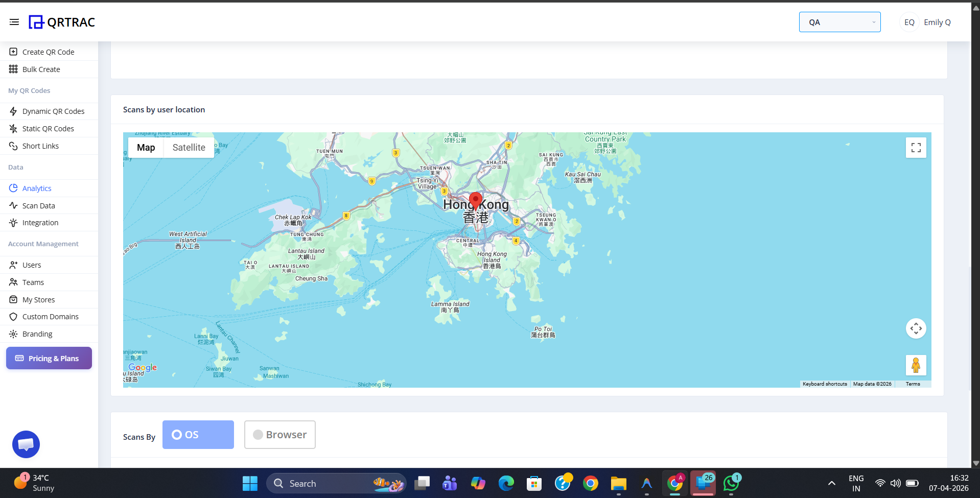Open the Integration settings

40,222
